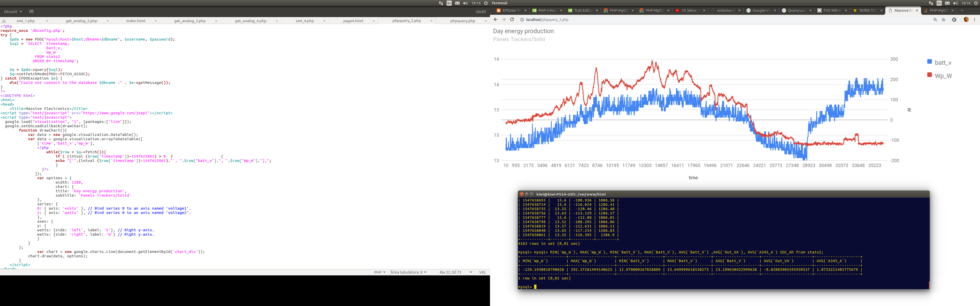Reload the localhost phpquery_2.php page
Viewport: 980px width, 306px height.
coord(512,19)
